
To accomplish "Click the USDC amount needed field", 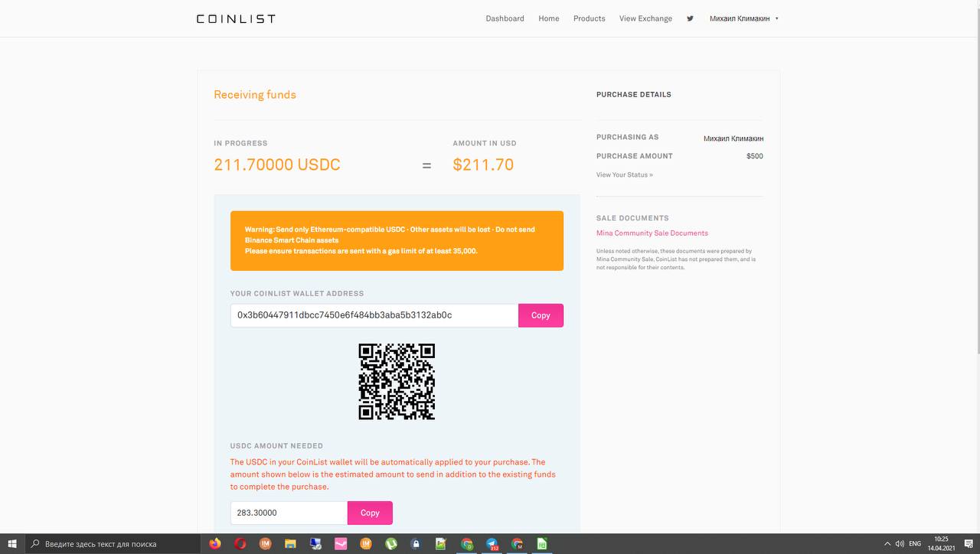I will point(289,513).
